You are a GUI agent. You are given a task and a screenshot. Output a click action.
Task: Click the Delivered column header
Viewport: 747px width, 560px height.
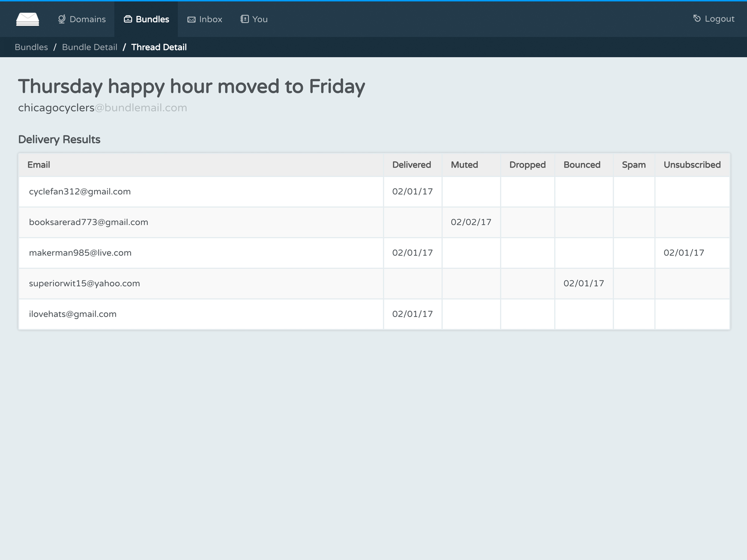pyautogui.click(x=413, y=165)
